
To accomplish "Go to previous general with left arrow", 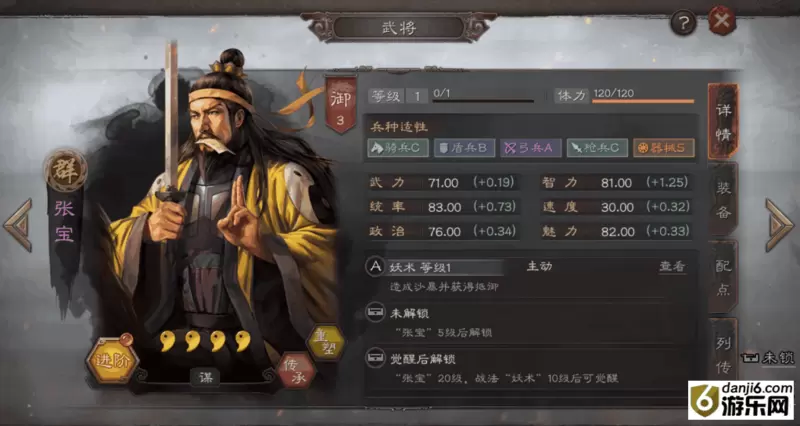I will (18, 225).
